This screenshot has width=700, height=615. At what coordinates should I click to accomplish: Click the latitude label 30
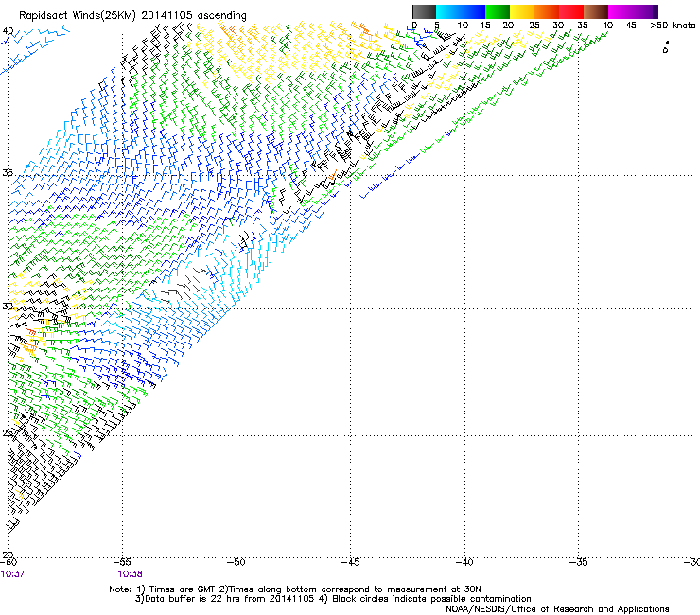point(8,307)
